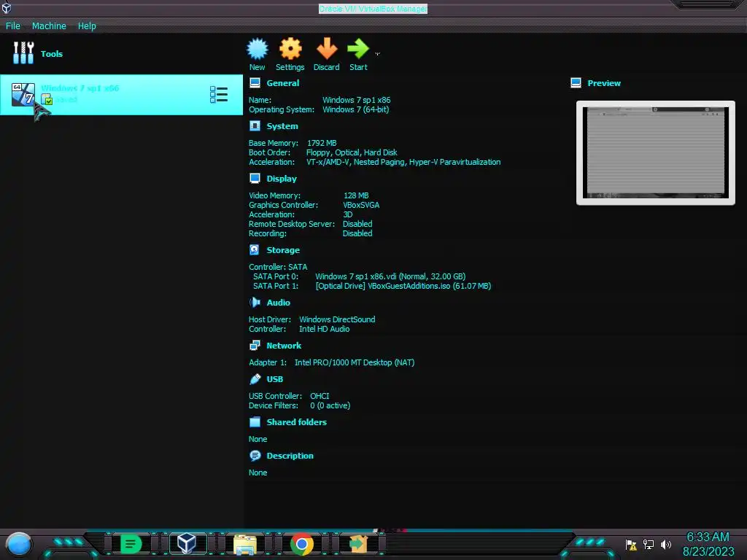Open the Audio settings heading link
This screenshot has height=560, width=747.
pyautogui.click(x=278, y=303)
